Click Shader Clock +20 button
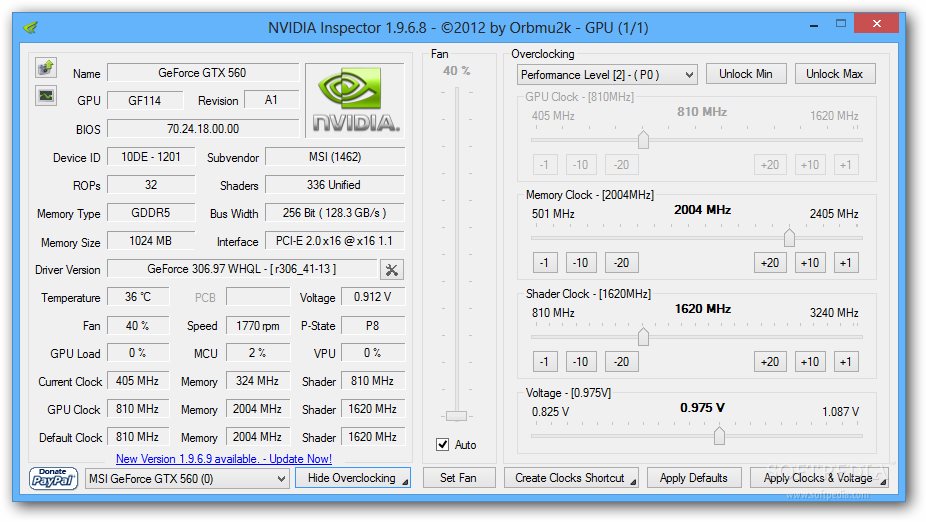The width and height of the screenshot is (926, 522). 770,361
